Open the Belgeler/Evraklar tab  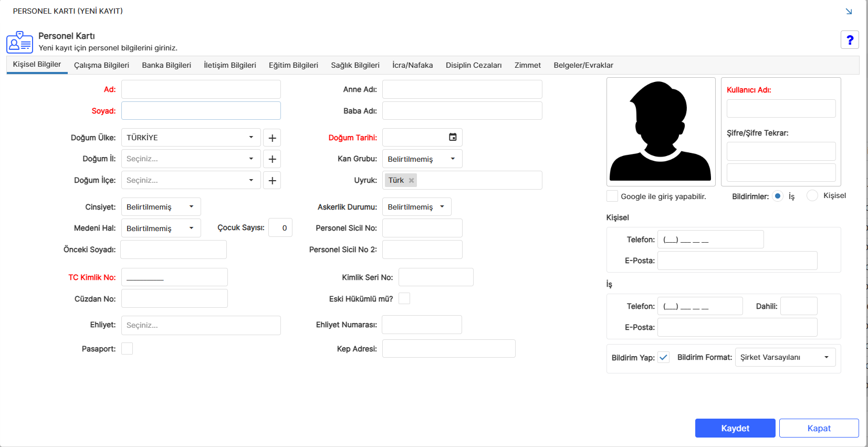pos(583,65)
